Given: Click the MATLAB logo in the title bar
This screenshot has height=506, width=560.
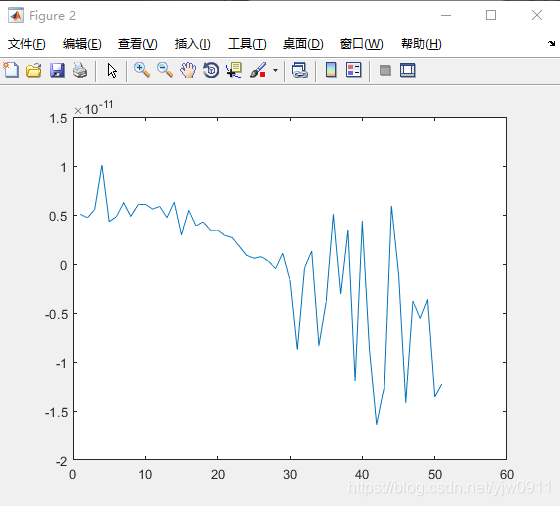Looking at the screenshot, I should click(16, 15).
